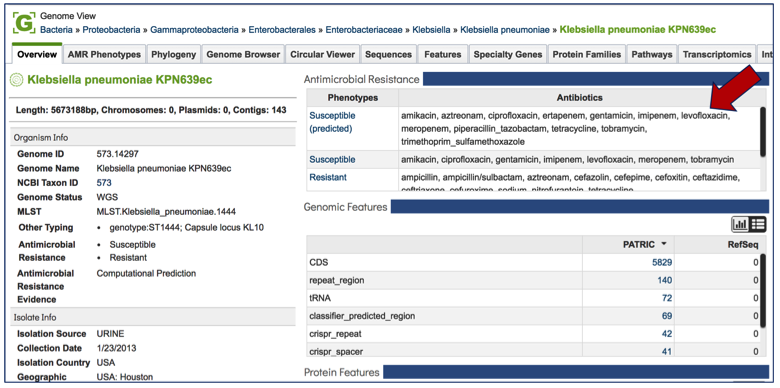Click the Phenotypes column header
Screen dimensions: 780x388
click(x=353, y=97)
